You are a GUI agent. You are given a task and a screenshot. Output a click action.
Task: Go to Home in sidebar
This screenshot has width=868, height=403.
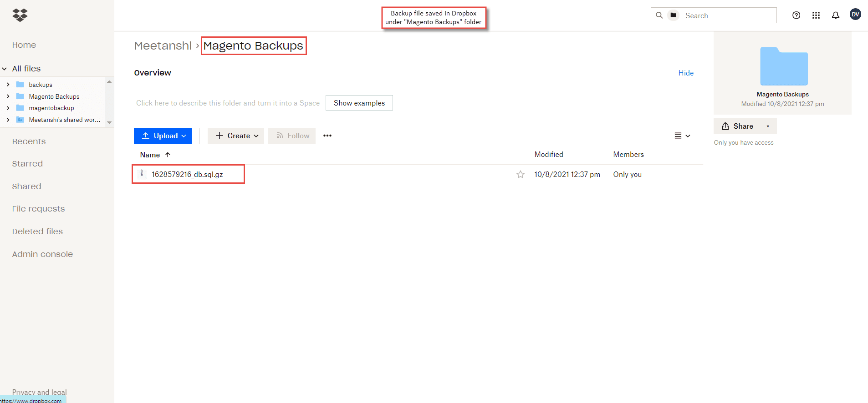click(24, 45)
